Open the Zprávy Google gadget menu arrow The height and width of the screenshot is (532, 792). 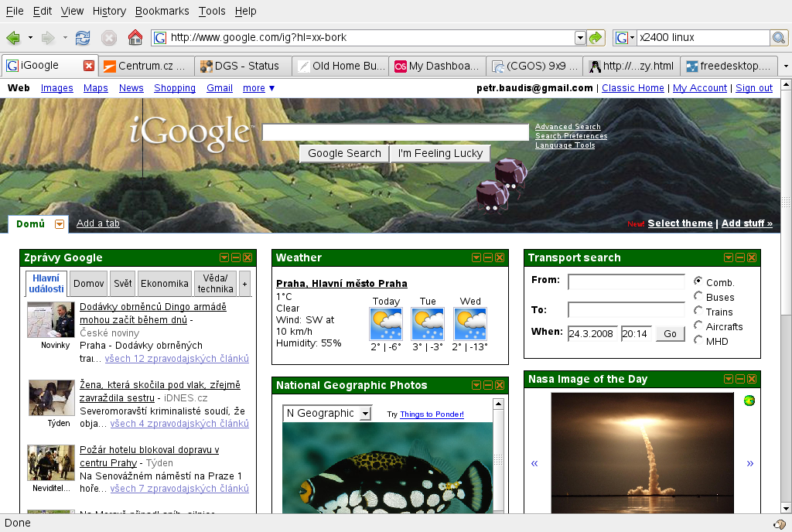coord(224,257)
